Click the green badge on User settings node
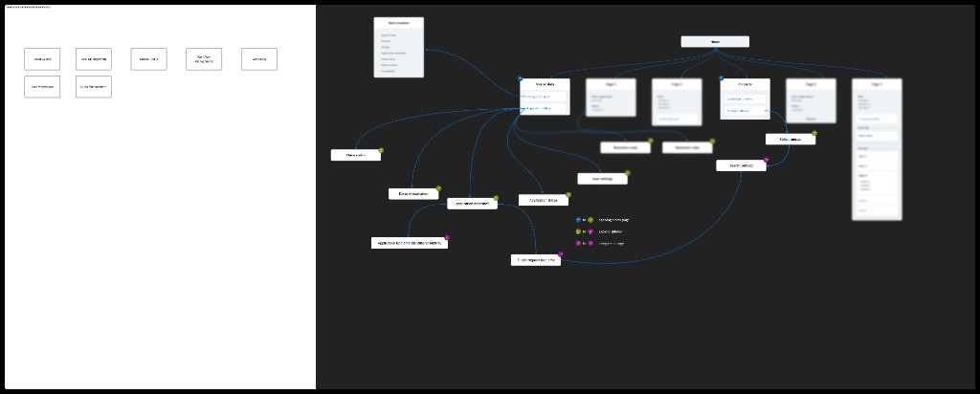980x394 pixels. click(628, 173)
